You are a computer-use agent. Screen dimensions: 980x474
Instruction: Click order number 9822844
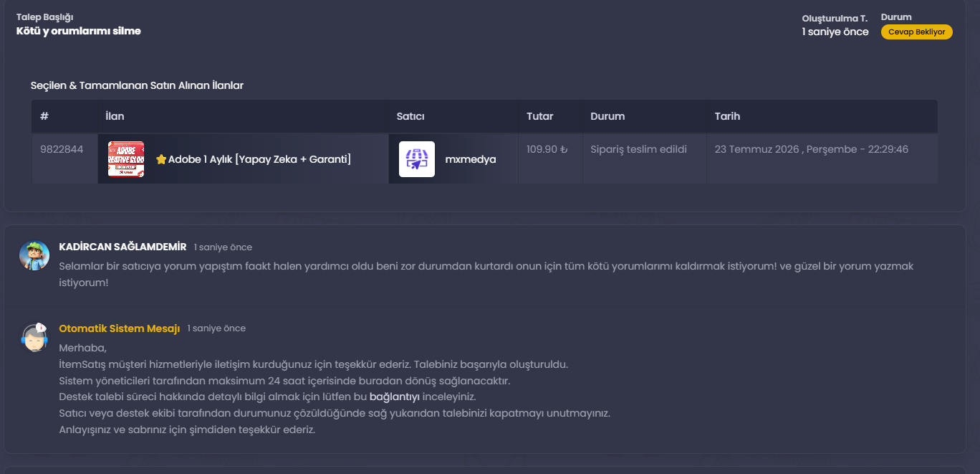point(62,149)
